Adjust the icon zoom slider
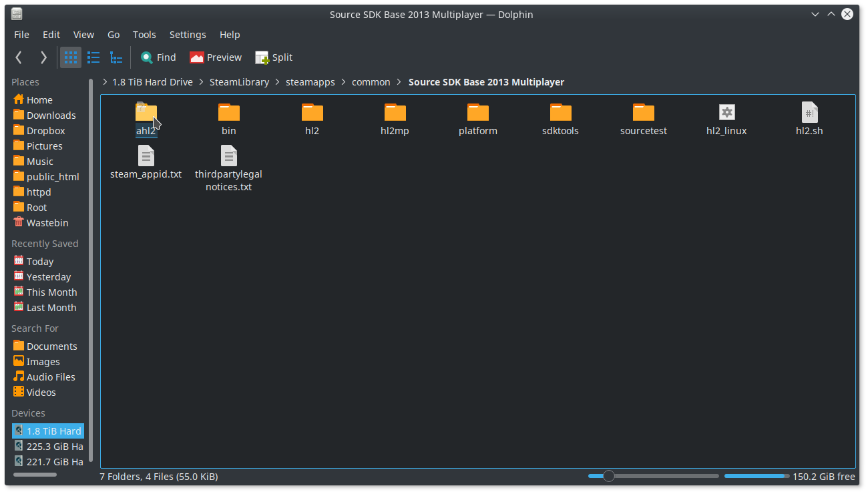The image size is (868, 494). point(654,476)
